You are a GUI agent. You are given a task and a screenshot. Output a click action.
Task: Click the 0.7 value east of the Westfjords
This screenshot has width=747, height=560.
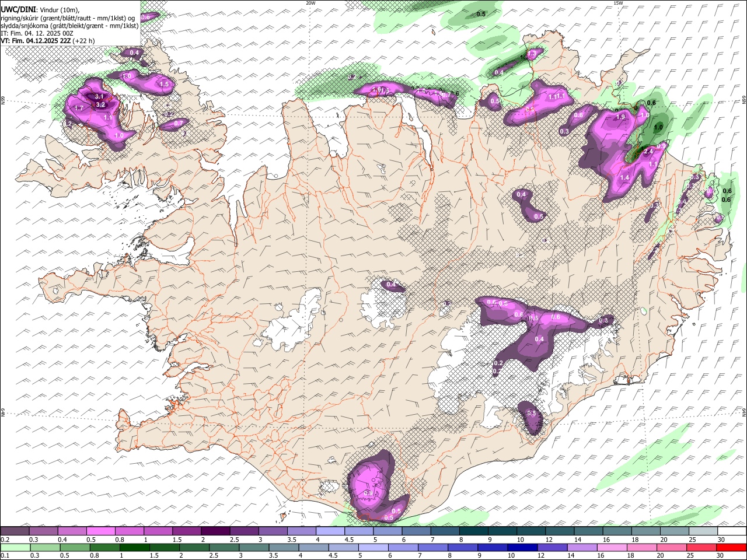[x=178, y=123]
